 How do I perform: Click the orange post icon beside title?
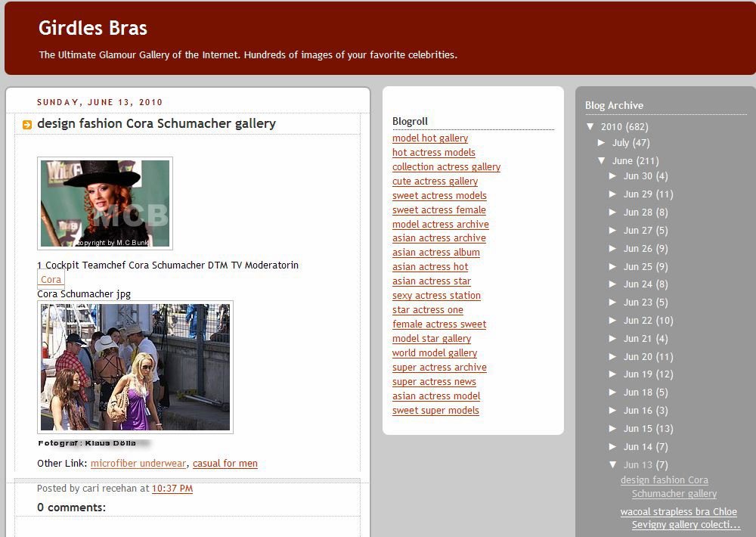(27, 125)
